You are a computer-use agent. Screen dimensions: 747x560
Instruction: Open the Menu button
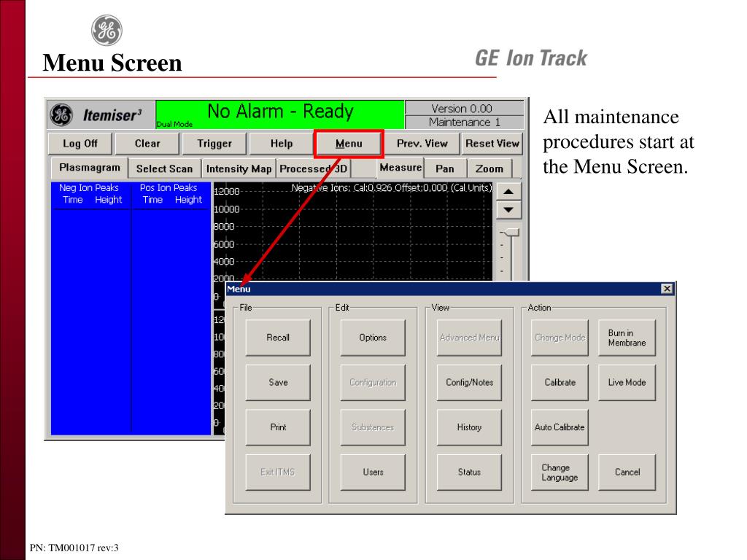(349, 144)
